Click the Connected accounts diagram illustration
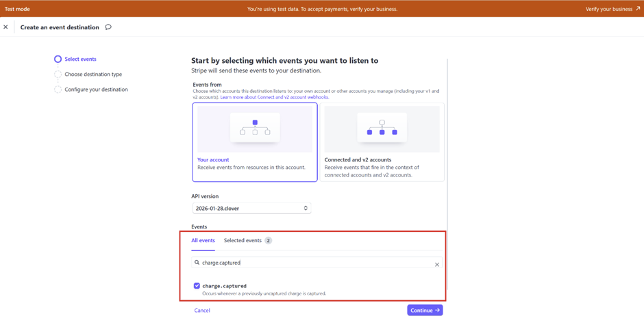Image resolution: width=644 pixels, height=327 pixels. [382, 128]
